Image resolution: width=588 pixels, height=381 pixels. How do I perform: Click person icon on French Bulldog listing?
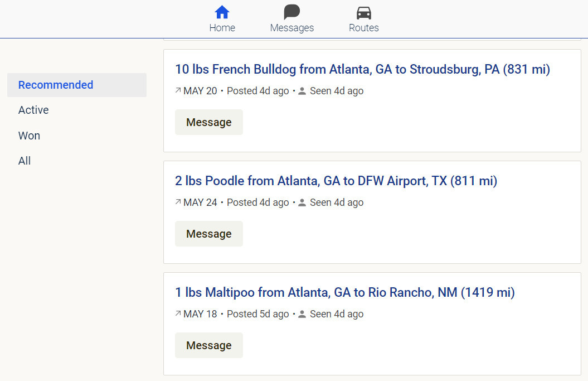point(302,91)
